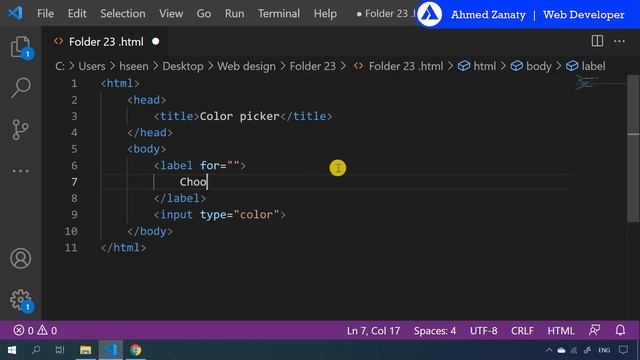Click the "color" value on line 9
Screen dimensions: 640x360
tap(256, 215)
